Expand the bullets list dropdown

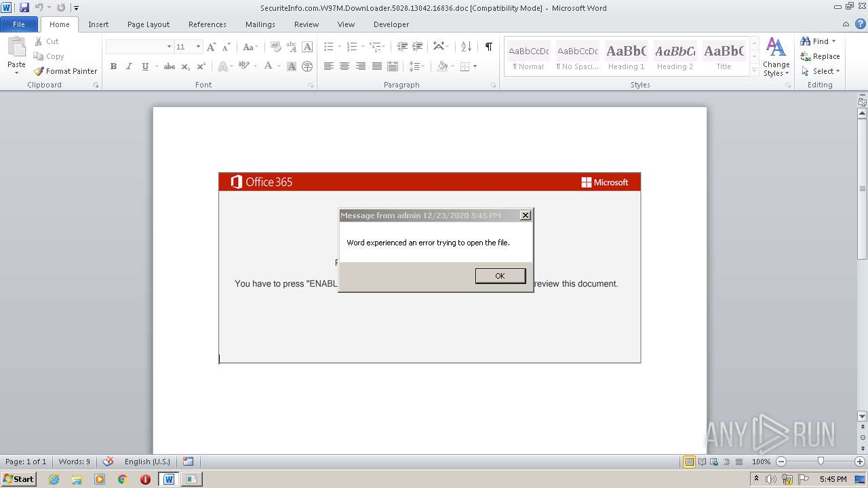pos(340,47)
